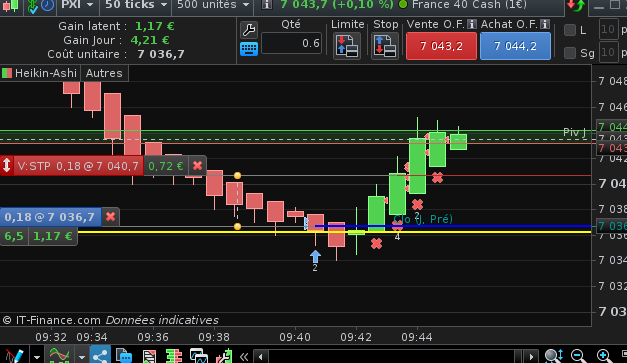Click the indicator wave icon

pos(59,355)
